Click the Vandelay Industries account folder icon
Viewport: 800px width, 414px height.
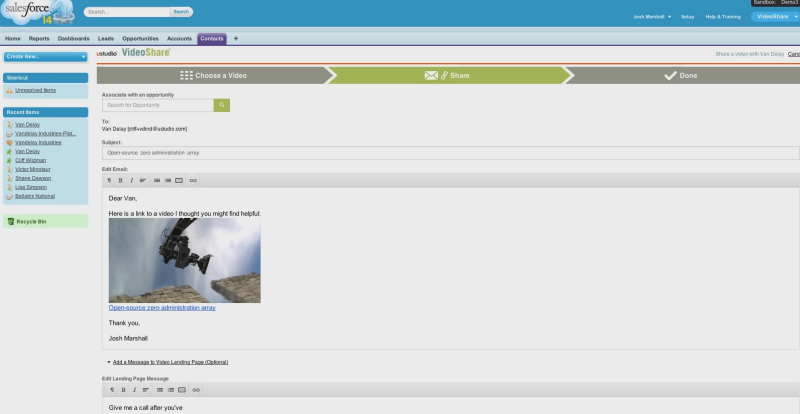click(9, 142)
